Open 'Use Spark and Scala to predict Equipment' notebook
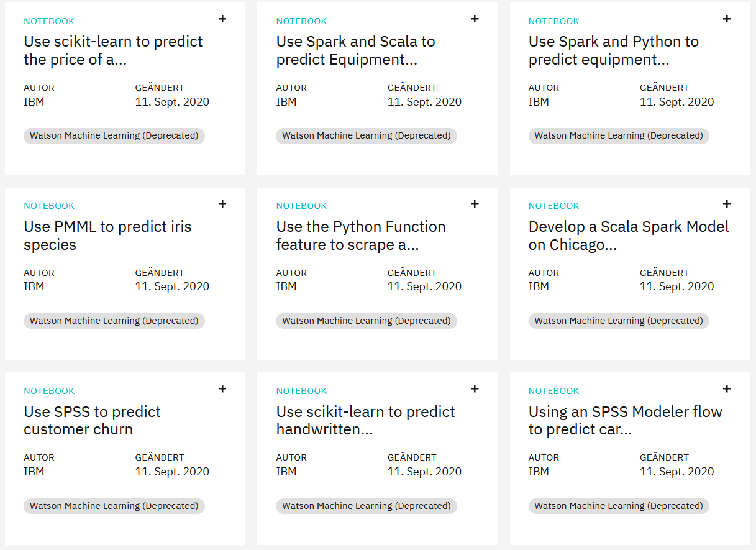This screenshot has height=550, width=756. (355, 50)
